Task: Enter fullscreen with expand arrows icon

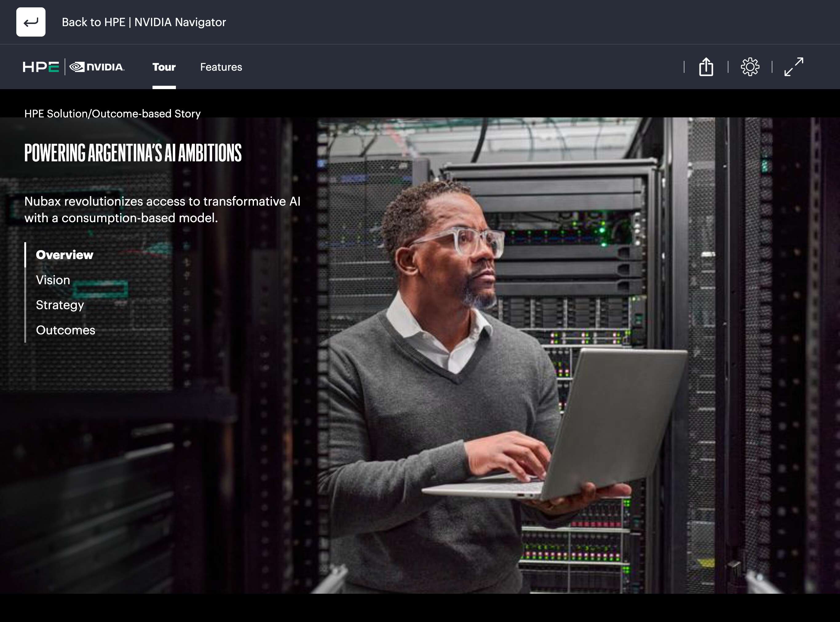Action: click(794, 67)
